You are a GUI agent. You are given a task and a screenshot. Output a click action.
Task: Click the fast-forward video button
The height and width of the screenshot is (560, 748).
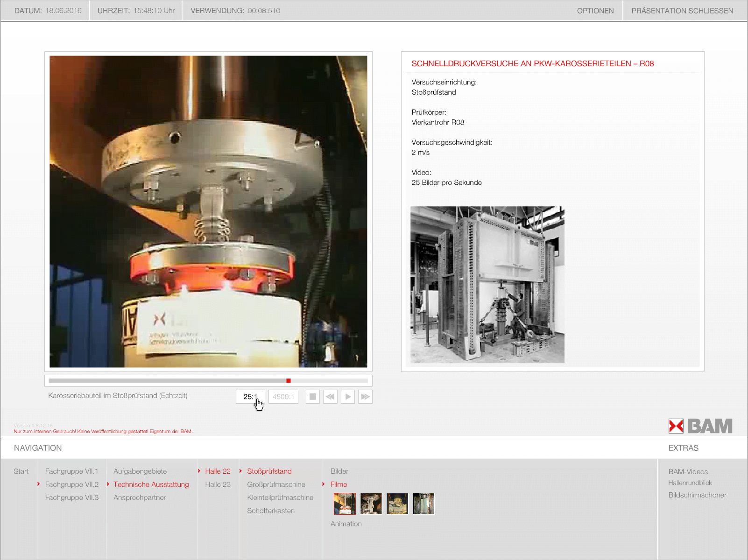[365, 397]
